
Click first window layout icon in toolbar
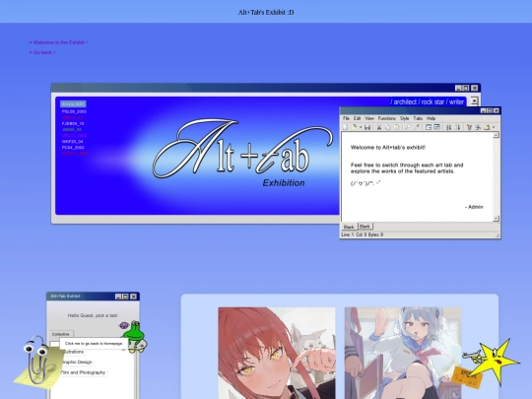tap(429, 127)
